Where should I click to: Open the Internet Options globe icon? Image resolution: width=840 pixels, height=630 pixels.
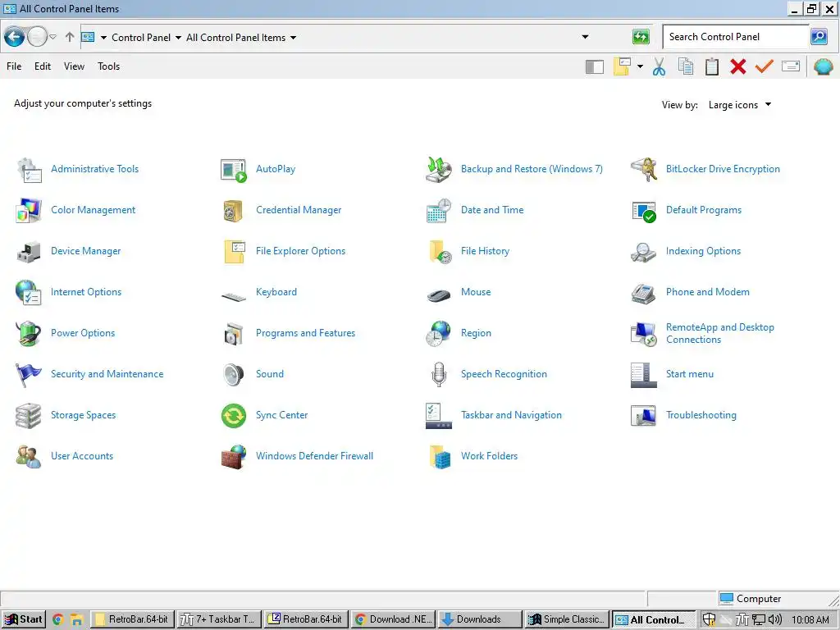point(29,293)
